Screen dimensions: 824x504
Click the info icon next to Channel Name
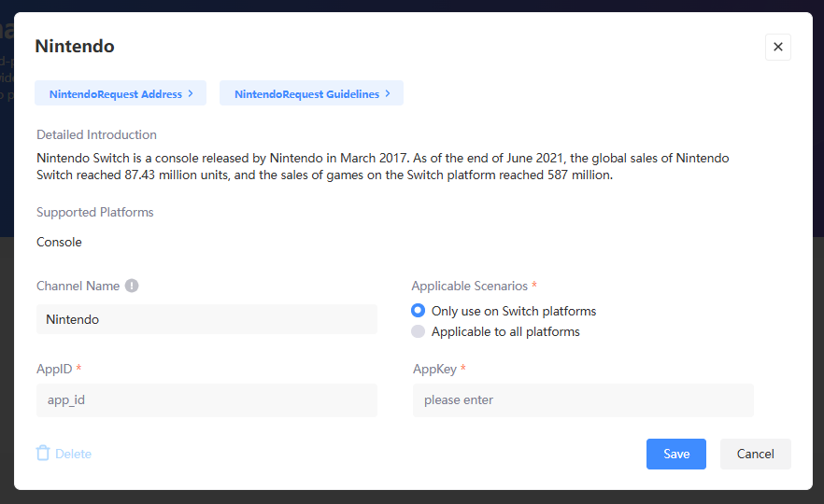tap(132, 286)
